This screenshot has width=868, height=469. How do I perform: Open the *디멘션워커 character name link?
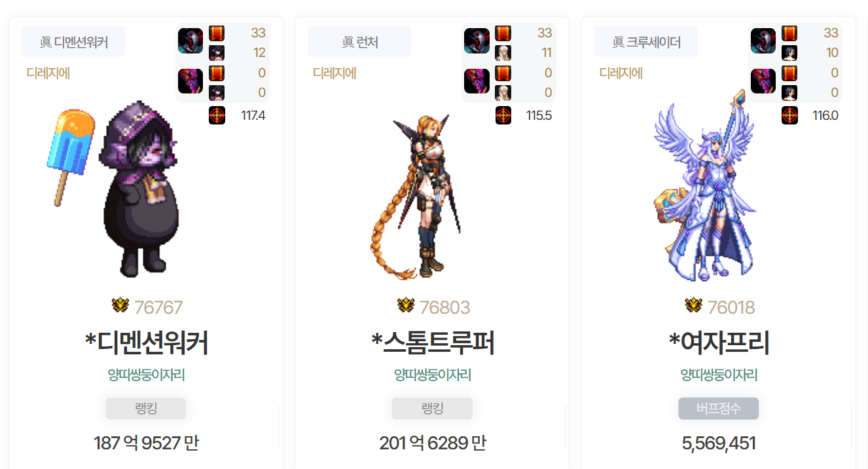click(147, 343)
